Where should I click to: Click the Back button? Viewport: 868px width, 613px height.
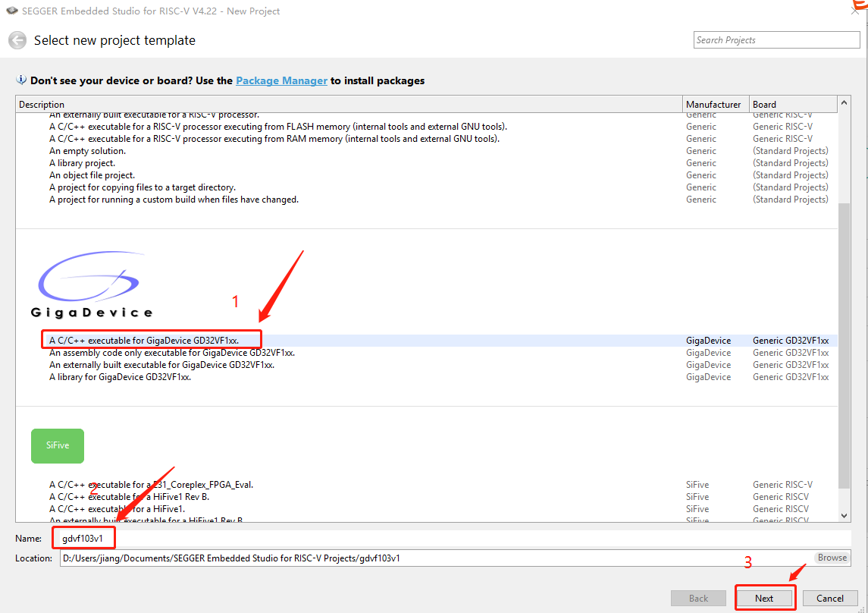click(698, 598)
